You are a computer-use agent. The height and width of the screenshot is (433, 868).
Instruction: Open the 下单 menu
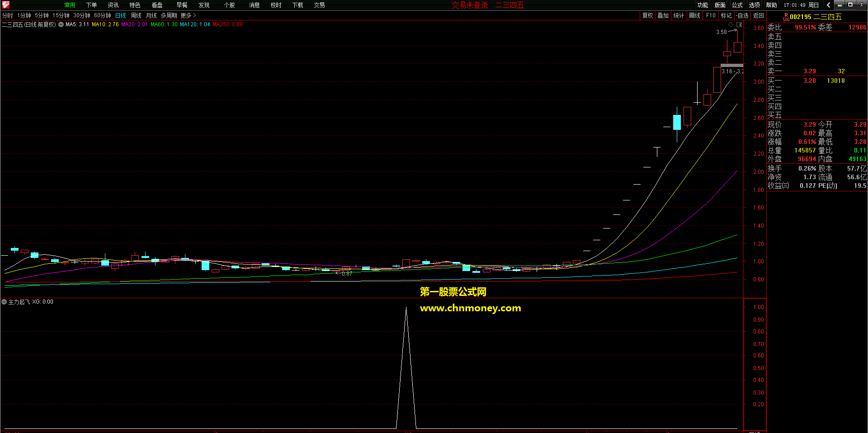point(91,5)
